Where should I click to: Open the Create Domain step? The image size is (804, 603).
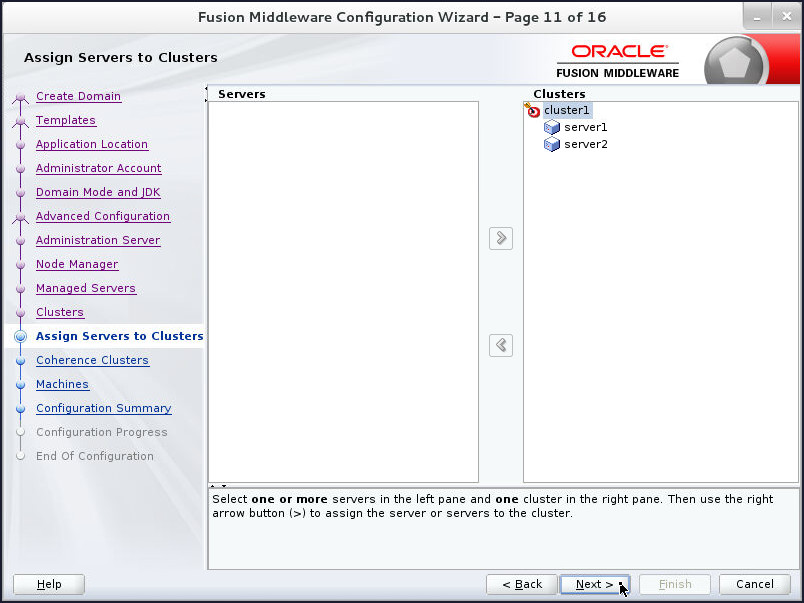pos(78,96)
